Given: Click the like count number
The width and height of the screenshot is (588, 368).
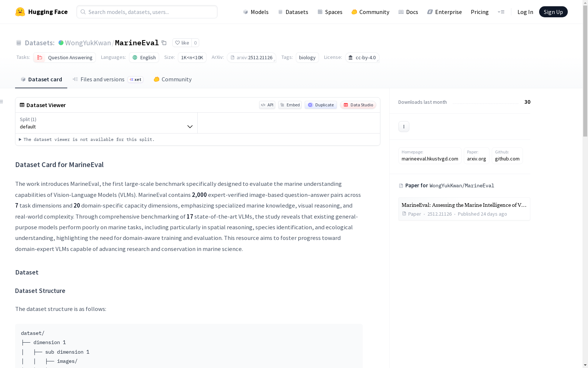Looking at the screenshot, I should [196, 43].
